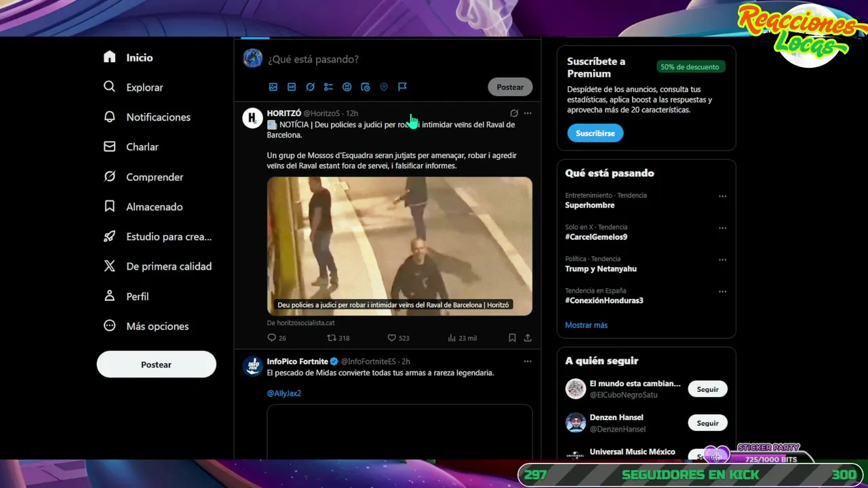This screenshot has width=868, height=488.
Task: Open @AllyJax2 mention link
Action: pos(284,393)
